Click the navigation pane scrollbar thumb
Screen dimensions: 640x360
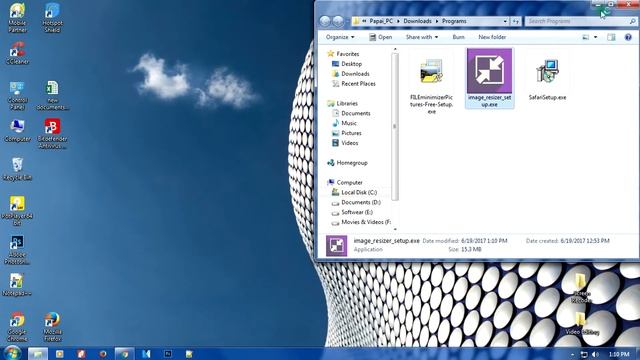click(x=395, y=127)
